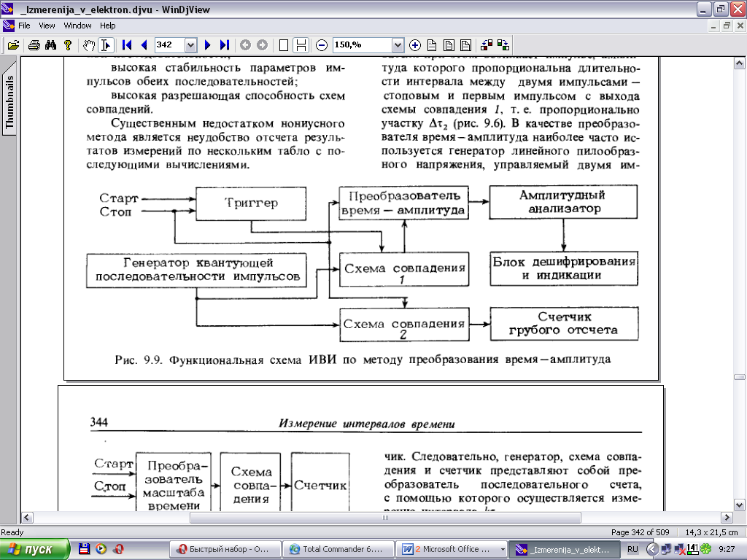Click the RU language indicator

pos(632,549)
